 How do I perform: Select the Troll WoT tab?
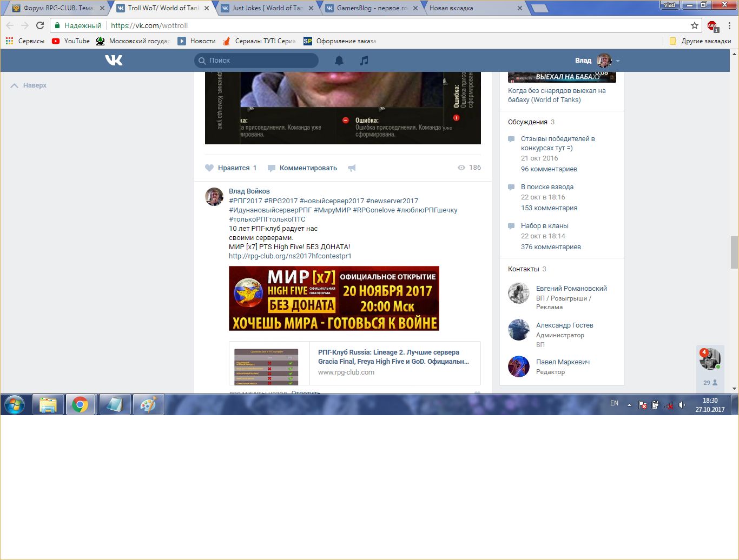pos(163,8)
